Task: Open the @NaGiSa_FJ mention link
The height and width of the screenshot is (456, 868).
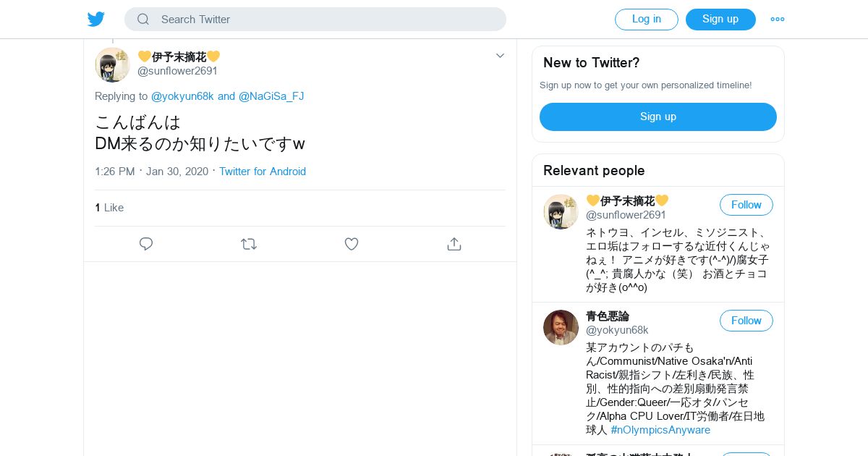Action: 271,96
